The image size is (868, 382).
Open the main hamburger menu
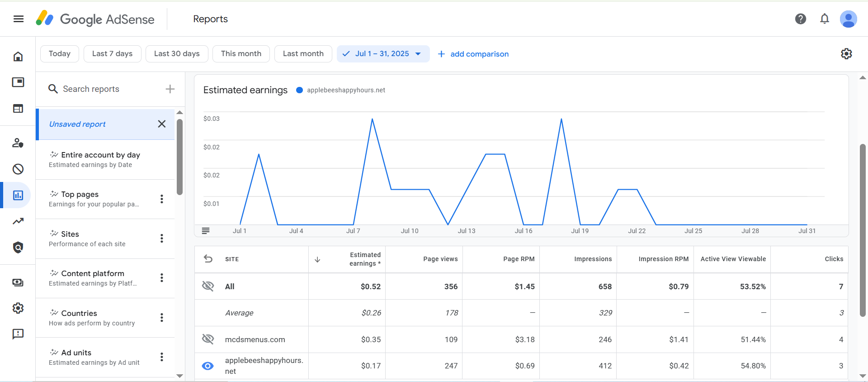click(x=19, y=19)
